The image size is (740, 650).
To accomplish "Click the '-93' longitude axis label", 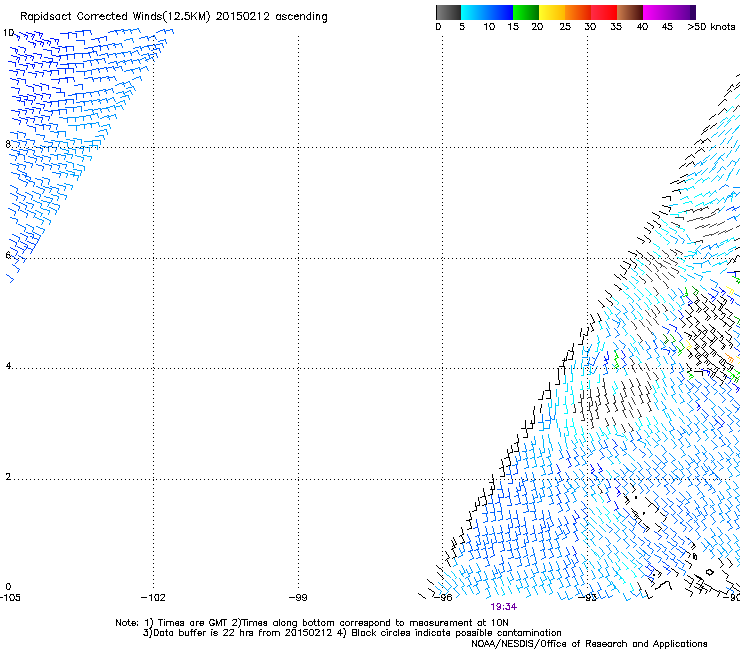I will click(x=588, y=598).
